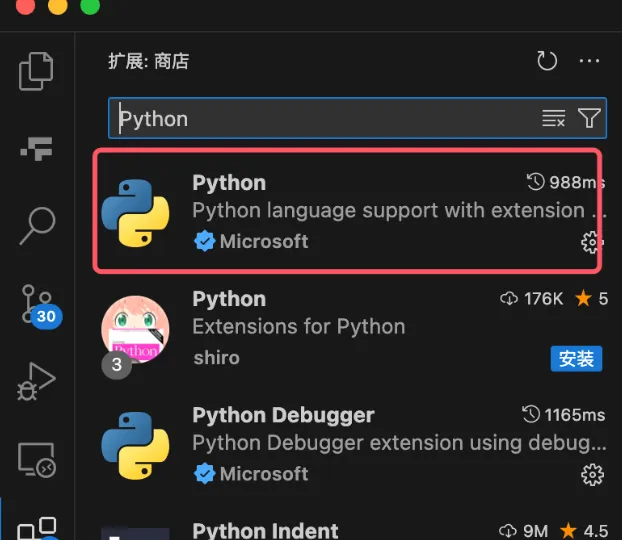Open the Run and Debug view

[36, 381]
